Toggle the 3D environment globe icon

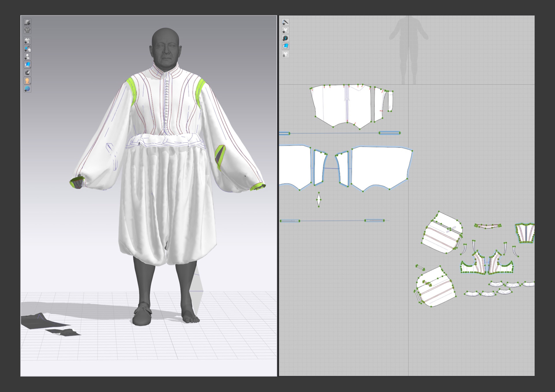point(27,89)
